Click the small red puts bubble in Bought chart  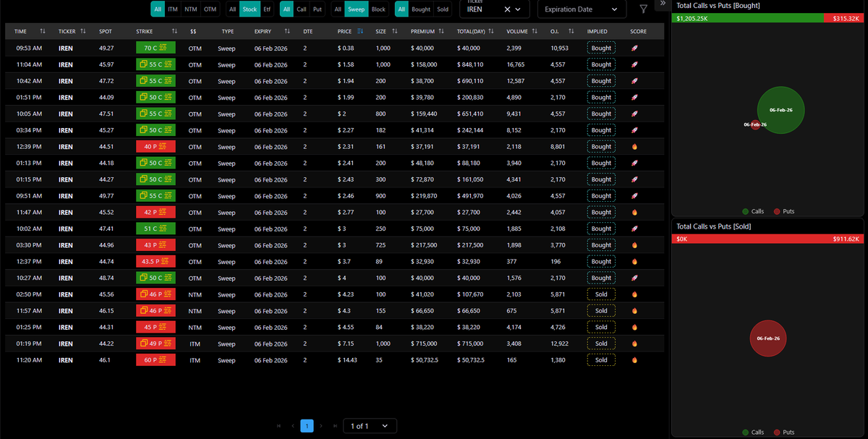pos(754,124)
